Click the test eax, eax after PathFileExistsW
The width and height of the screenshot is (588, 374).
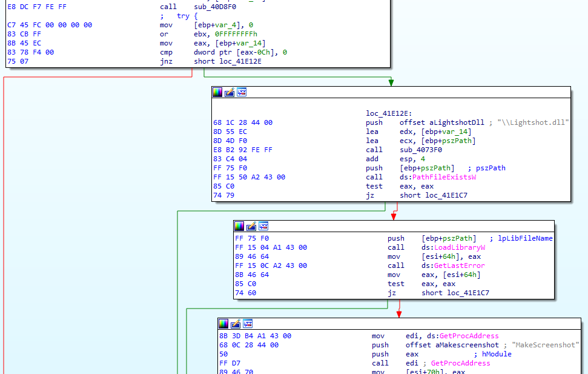click(400, 186)
